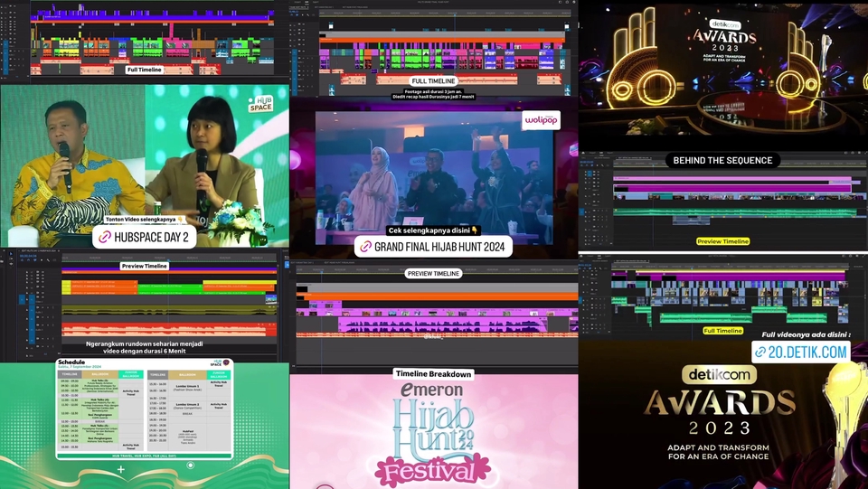Click the link icon next to 20.DETIK.COM
868x489 pixels.
pos(761,353)
